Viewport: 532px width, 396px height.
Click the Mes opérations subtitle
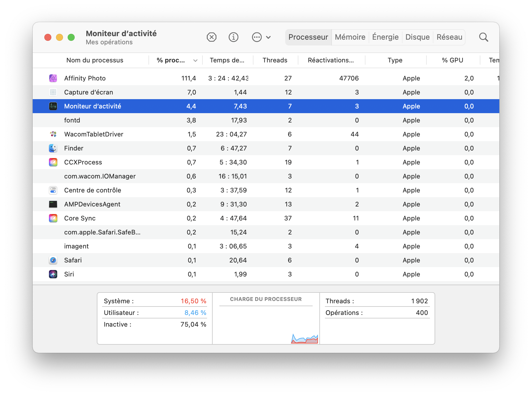[109, 42]
